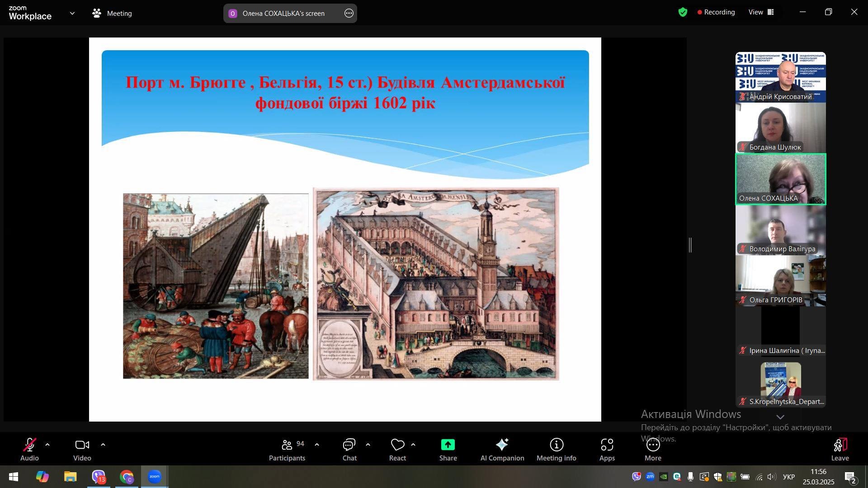The height and width of the screenshot is (488, 868).
Task: Select Ольга ГРИГОРІВ video thumbnail
Action: (781, 281)
